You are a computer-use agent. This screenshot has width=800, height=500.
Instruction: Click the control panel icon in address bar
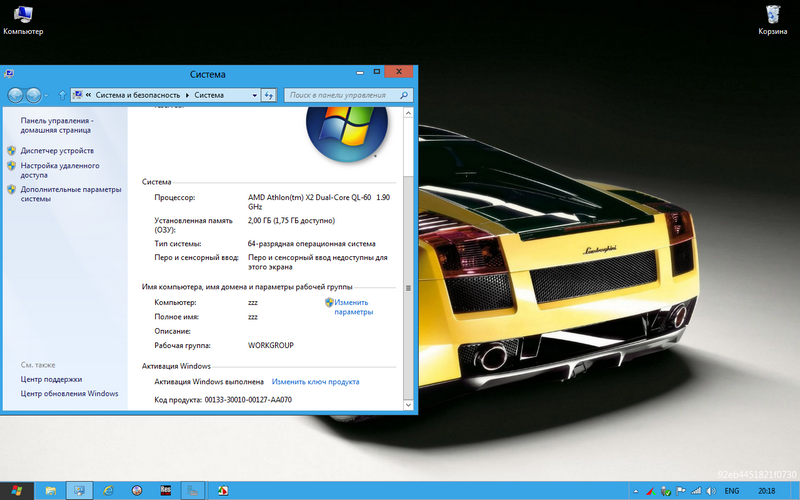pyautogui.click(x=78, y=95)
